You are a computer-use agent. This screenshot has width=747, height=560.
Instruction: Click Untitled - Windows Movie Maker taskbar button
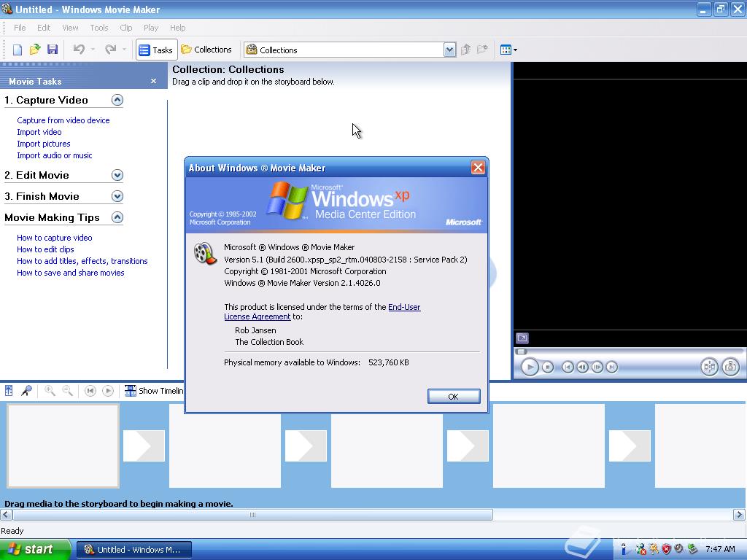134,550
